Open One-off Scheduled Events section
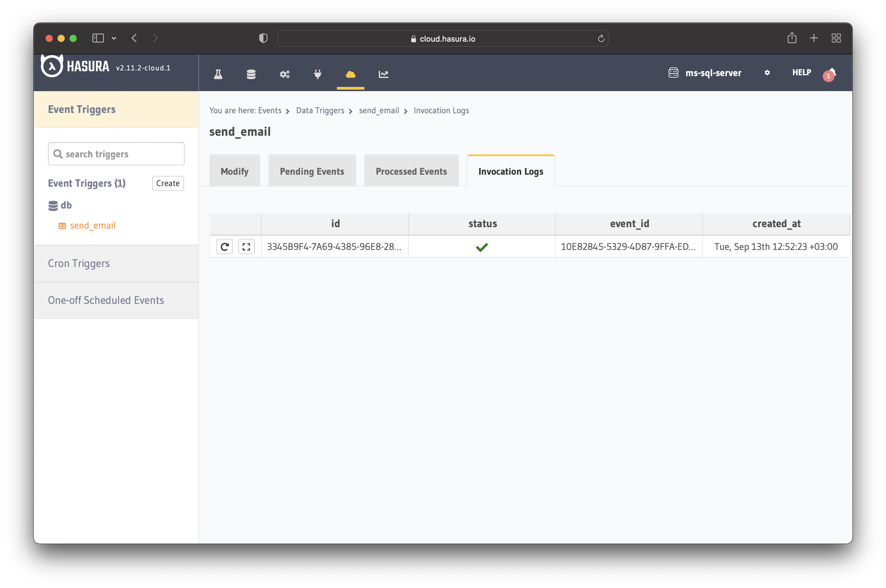The height and width of the screenshot is (588, 886). [x=106, y=300]
